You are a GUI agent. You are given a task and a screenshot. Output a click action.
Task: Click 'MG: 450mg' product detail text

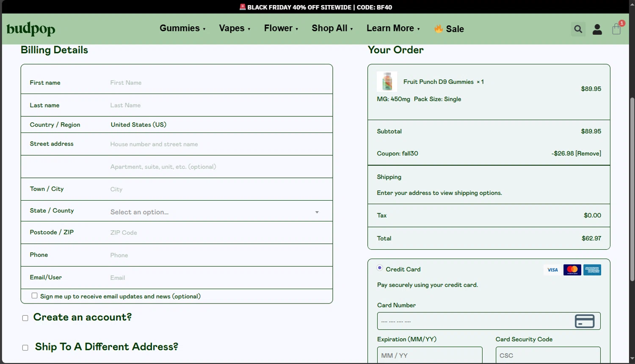click(x=394, y=99)
